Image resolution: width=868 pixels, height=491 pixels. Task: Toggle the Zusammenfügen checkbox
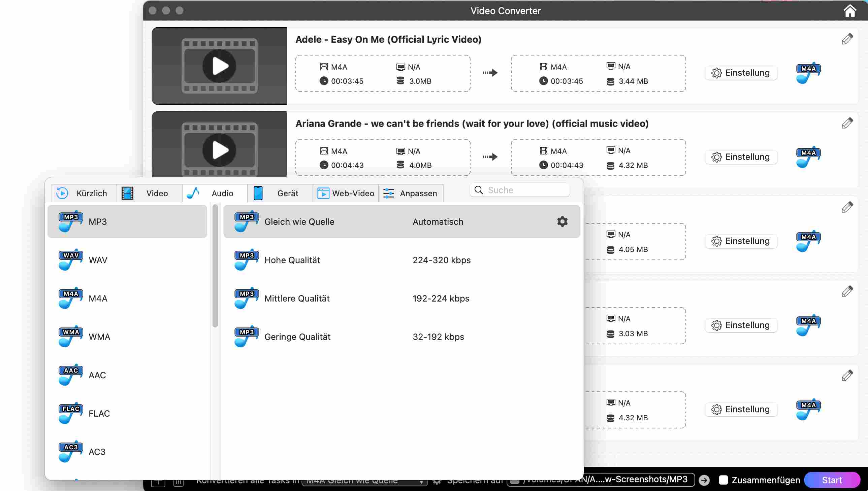pyautogui.click(x=723, y=480)
